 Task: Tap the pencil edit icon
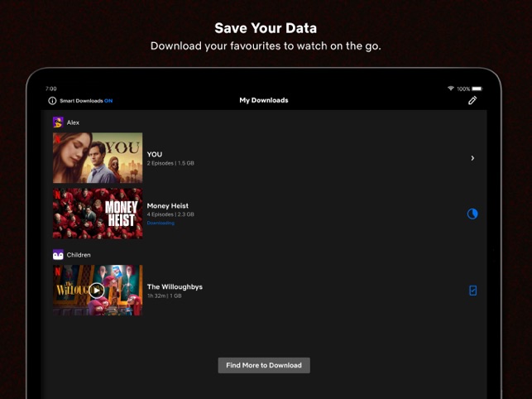[472, 100]
